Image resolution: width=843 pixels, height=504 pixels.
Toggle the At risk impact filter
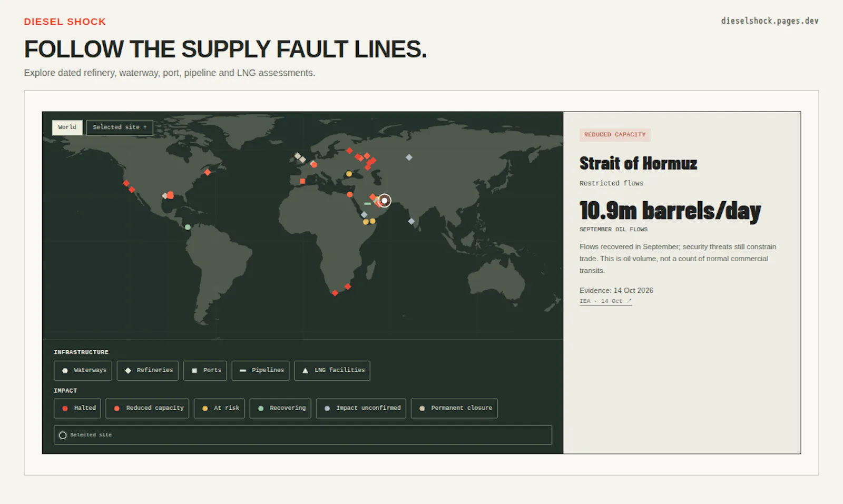pos(219,408)
